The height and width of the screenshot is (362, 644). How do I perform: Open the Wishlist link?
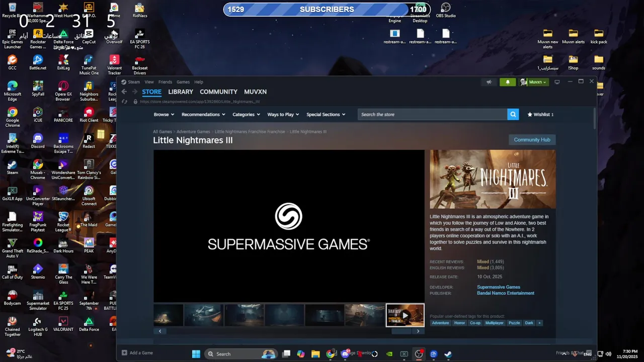pyautogui.click(x=540, y=114)
